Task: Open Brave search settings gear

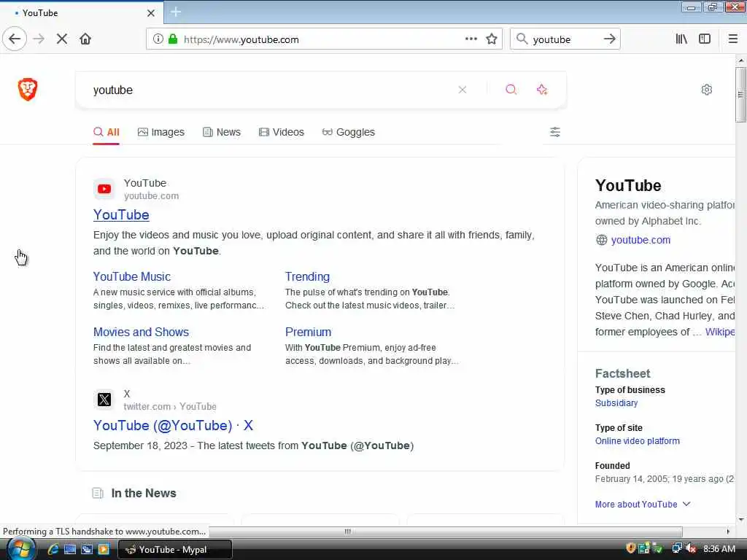Action: pos(706,90)
